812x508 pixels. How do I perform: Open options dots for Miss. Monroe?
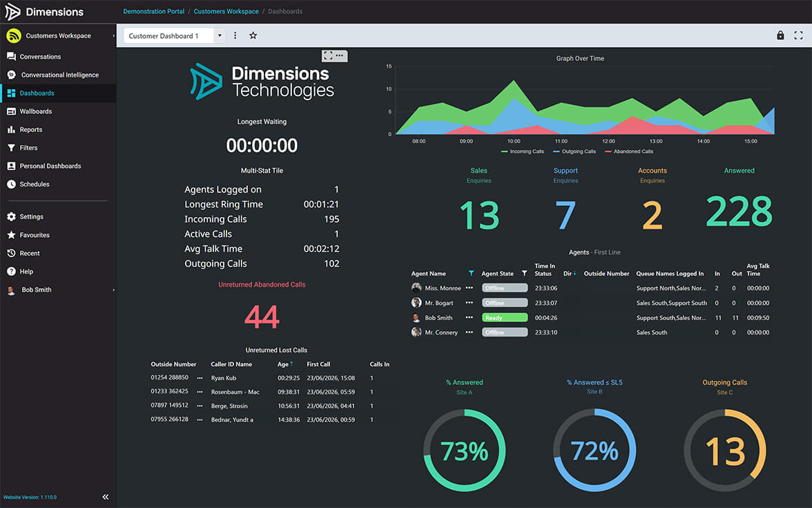pos(470,288)
